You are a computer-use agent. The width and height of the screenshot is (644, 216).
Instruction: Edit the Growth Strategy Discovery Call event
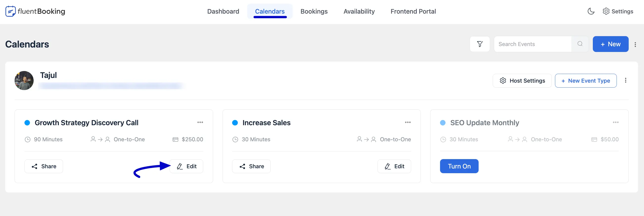[186, 166]
